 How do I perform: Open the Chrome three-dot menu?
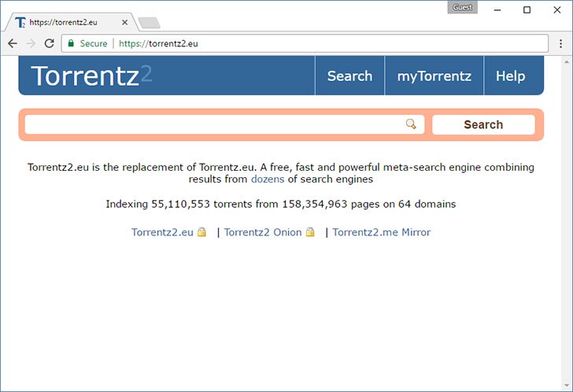pos(560,43)
